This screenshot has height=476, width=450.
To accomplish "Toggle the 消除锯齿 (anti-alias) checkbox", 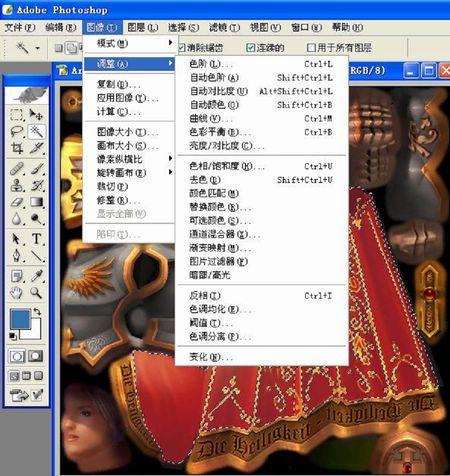I will click(x=182, y=48).
